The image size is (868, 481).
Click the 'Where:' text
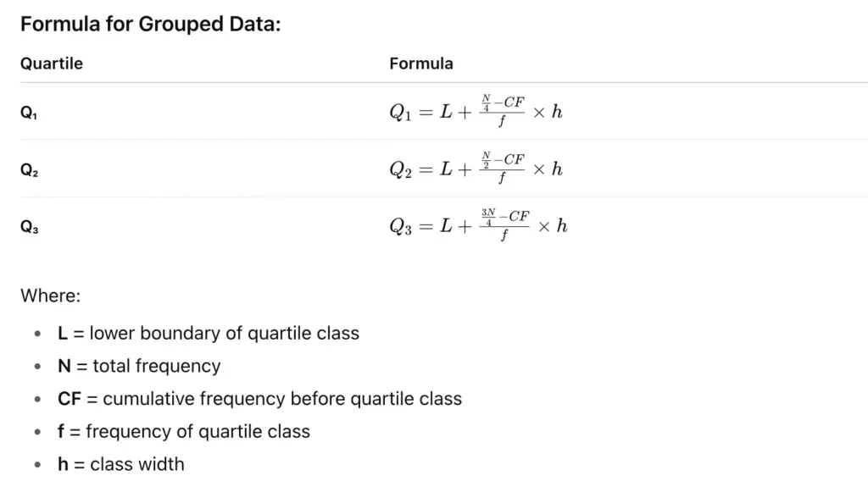(x=50, y=296)
